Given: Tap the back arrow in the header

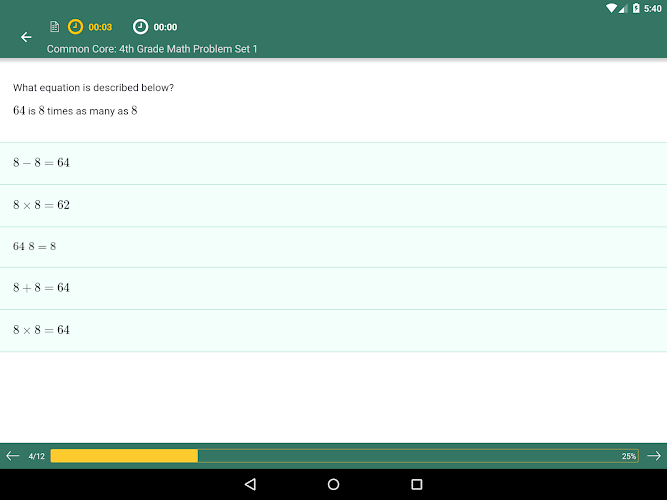Looking at the screenshot, I should [x=26, y=37].
